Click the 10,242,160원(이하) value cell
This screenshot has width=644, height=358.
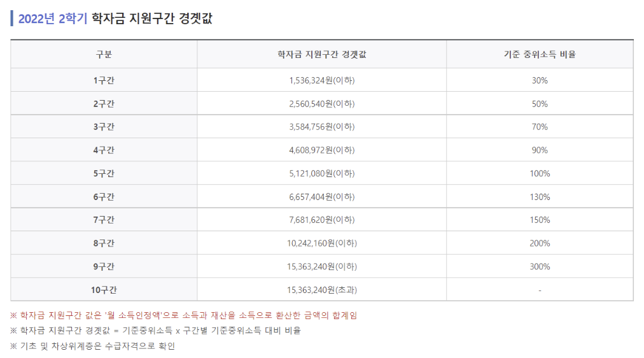coord(321,243)
